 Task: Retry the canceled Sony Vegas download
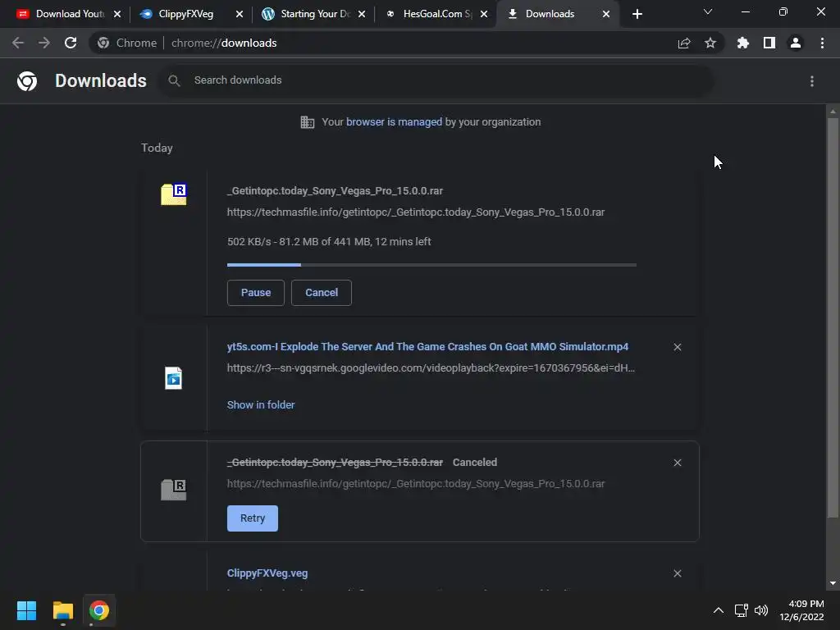253,518
